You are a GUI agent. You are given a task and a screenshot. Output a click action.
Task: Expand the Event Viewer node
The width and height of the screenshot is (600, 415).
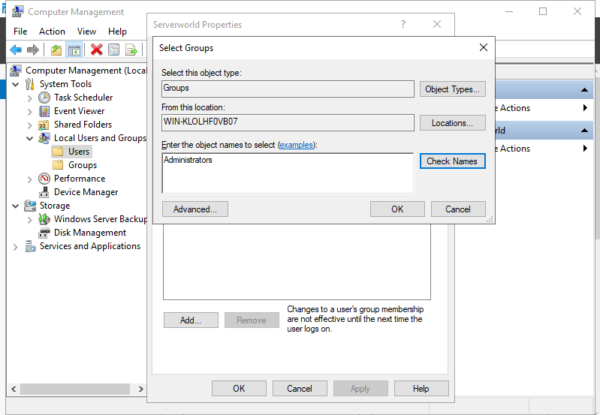click(30, 112)
